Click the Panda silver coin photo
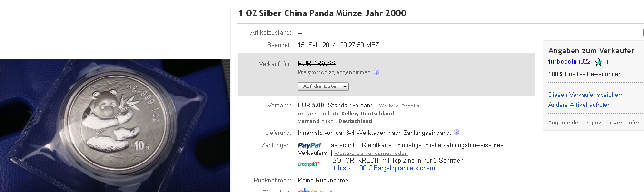This screenshot has height=192, width=644. (115, 125)
